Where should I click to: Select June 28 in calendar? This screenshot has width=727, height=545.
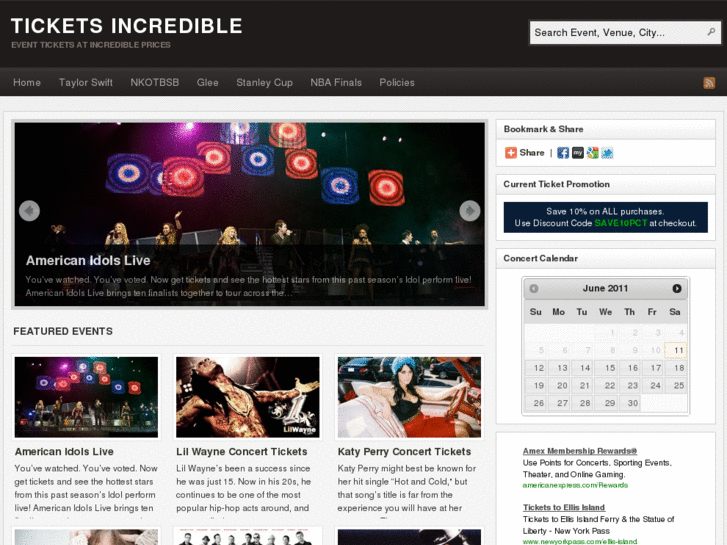(583, 403)
